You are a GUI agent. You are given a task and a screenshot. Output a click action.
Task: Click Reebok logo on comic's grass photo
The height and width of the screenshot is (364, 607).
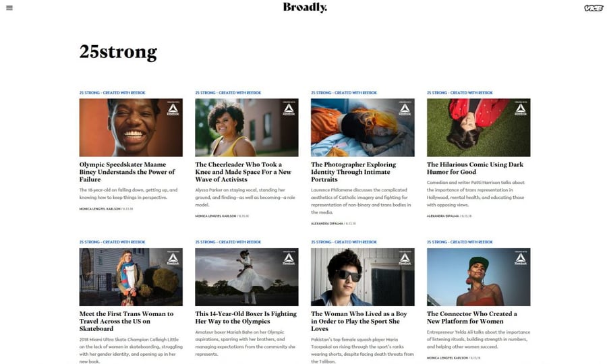pos(521,109)
